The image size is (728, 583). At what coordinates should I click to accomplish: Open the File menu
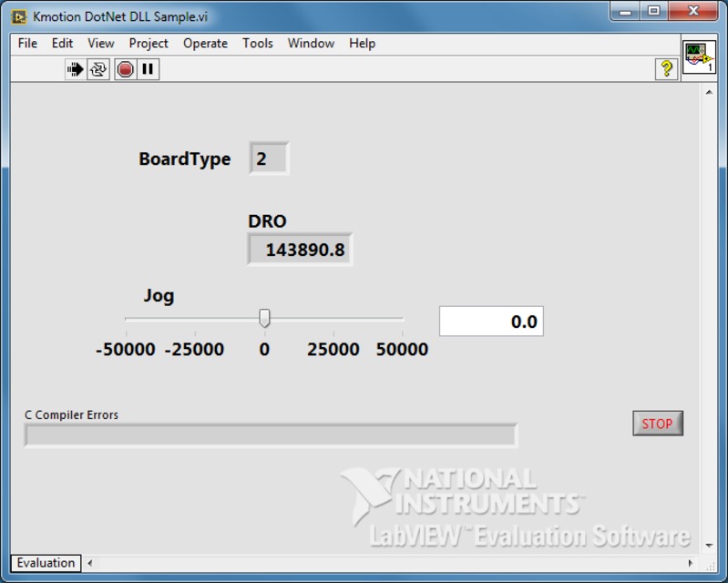pos(27,43)
